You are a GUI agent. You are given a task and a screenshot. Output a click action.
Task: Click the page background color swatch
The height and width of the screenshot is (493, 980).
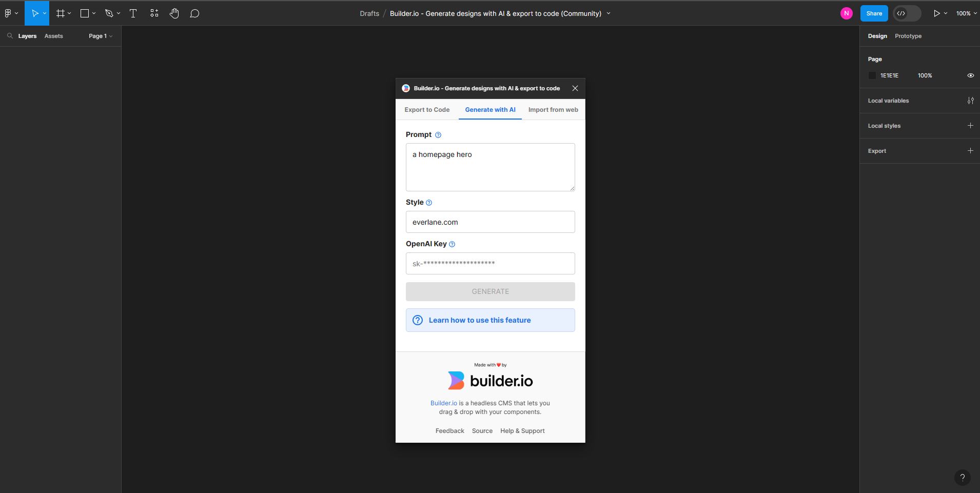point(872,75)
